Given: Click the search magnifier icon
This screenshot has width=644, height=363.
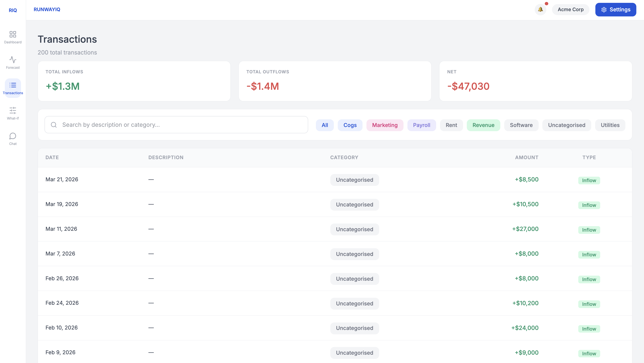Looking at the screenshot, I should pyautogui.click(x=54, y=125).
